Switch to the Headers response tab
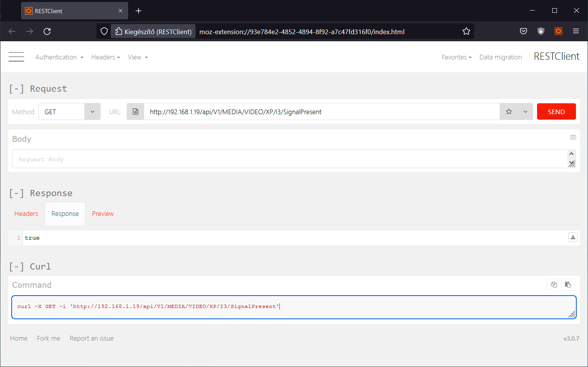Viewport: 588px width, 367px height. tap(26, 214)
